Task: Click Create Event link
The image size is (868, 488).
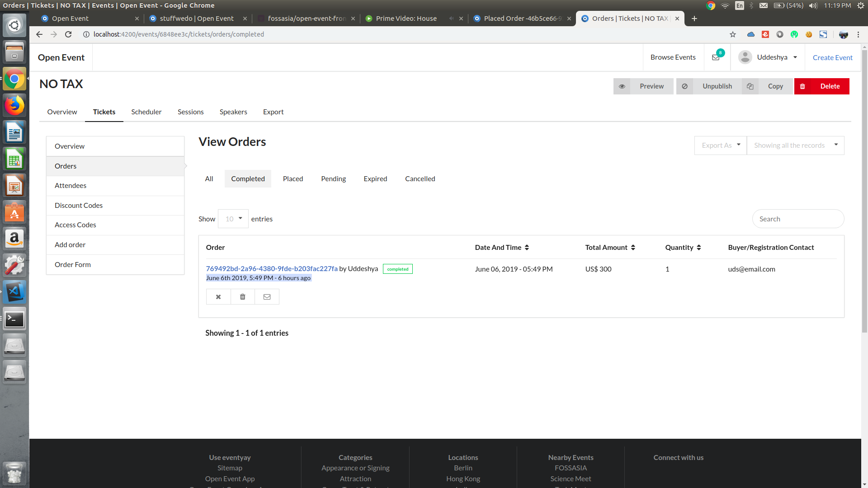Action: click(832, 57)
